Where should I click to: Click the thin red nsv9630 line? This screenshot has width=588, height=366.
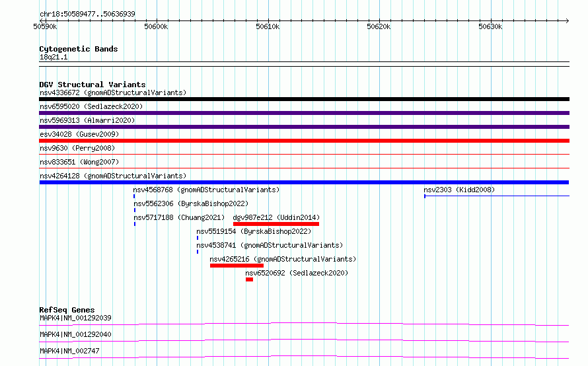pos(304,154)
